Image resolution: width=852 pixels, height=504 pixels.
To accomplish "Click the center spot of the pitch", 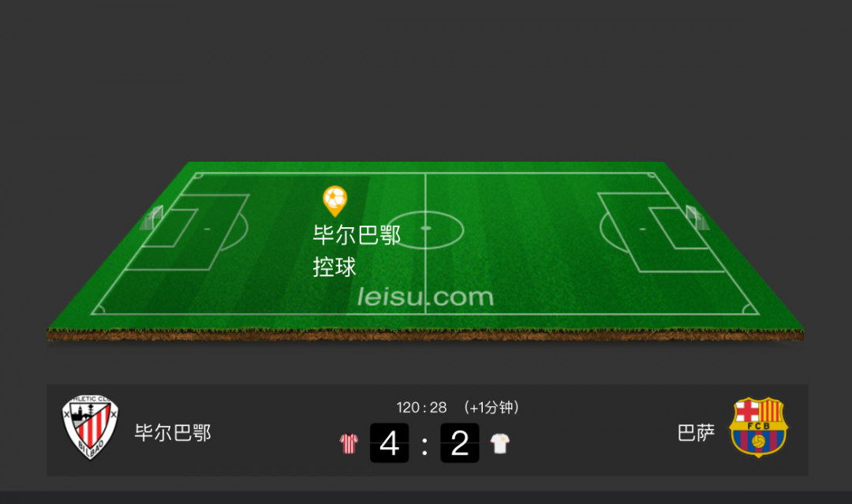I will pos(425,228).
